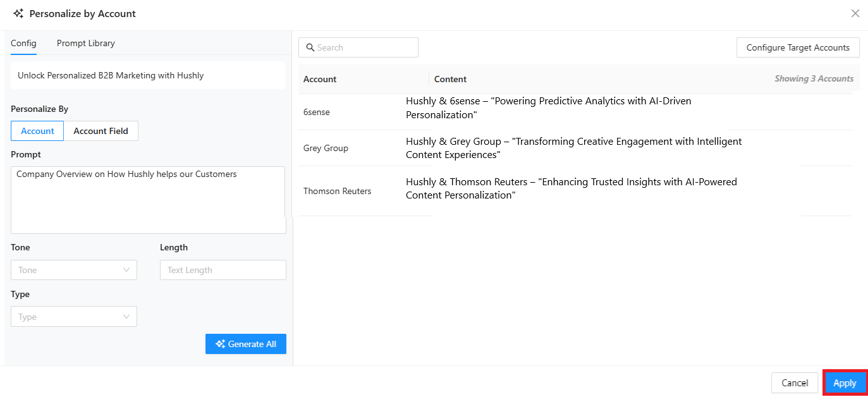
Task: Click the 6sense Powering Predictive Analytics content
Action: point(549,108)
